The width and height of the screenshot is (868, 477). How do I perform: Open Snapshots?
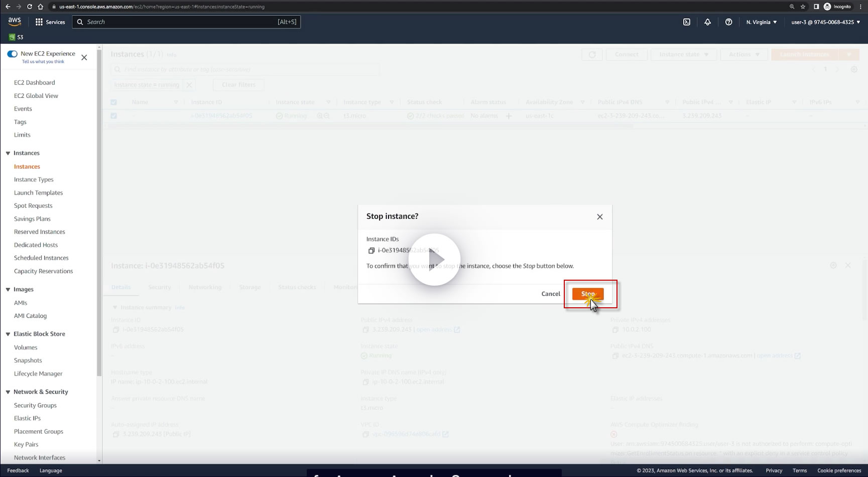coord(28,361)
